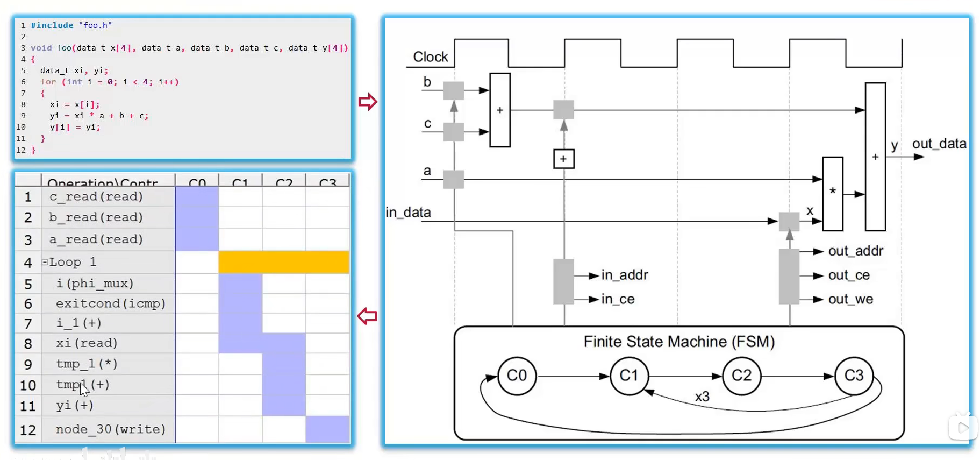The height and width of the screenshot is (460, 980).
Task: Click the C1 state circle in the FSM
Action: (x=630, y=376)
